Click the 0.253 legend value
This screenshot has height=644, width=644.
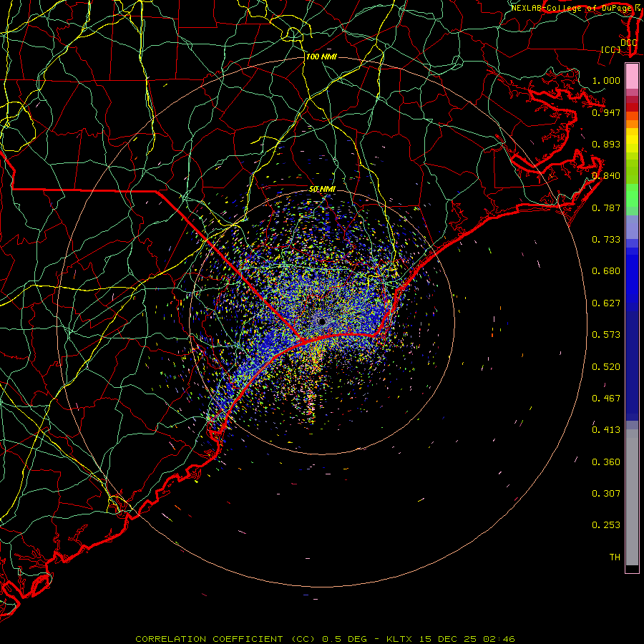coord(606,525)
